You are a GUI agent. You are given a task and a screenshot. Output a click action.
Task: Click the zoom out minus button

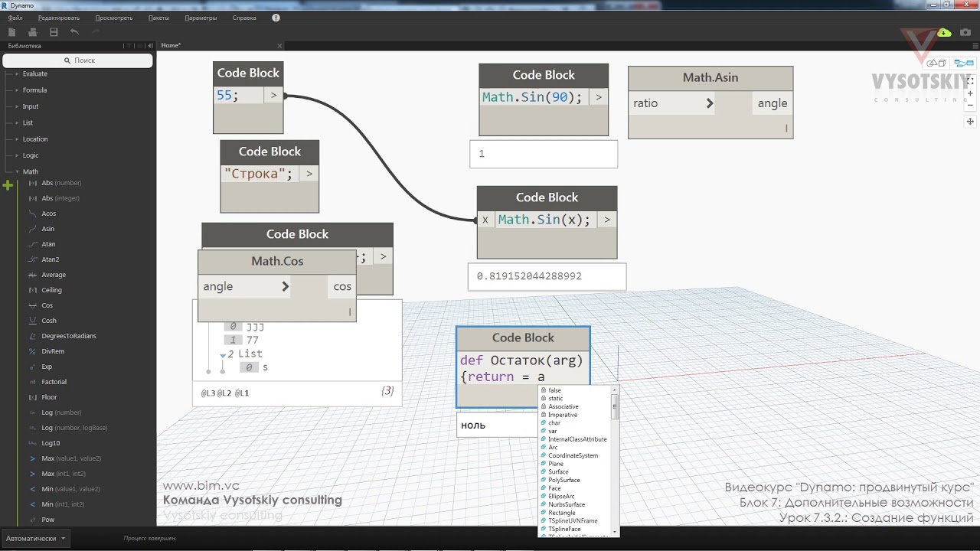[970, 105]
